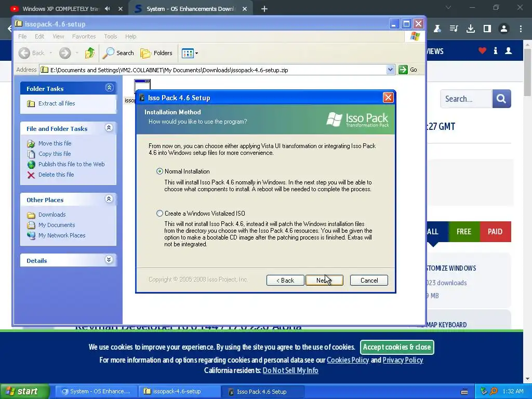Switch to issopack-4.6-setup taskbar item
This screenshot has height=399, width=532.
pos(180,392)
